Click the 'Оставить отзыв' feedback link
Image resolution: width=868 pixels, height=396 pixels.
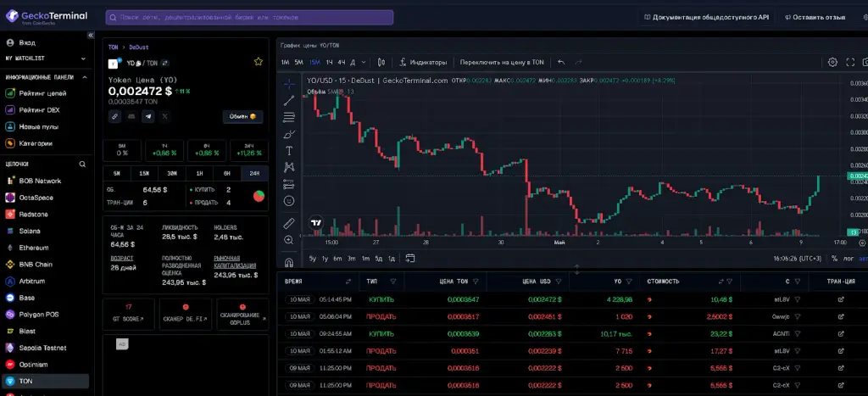click(815, 17)
